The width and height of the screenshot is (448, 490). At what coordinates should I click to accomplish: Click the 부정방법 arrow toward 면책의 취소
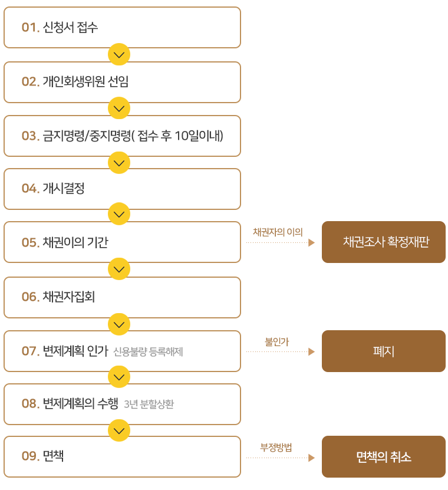[x=280, y=458]
